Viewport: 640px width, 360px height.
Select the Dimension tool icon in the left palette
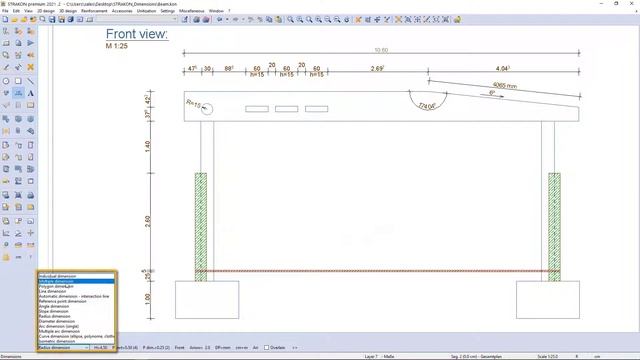tap(18, 93)
